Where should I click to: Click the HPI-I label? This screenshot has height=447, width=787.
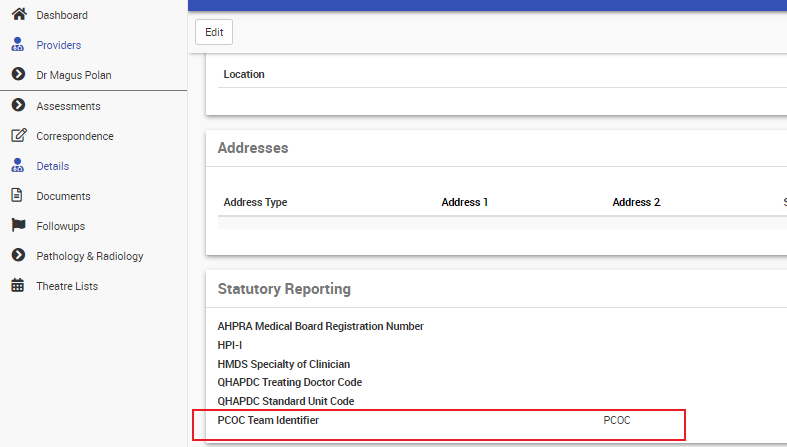(230, 345)
